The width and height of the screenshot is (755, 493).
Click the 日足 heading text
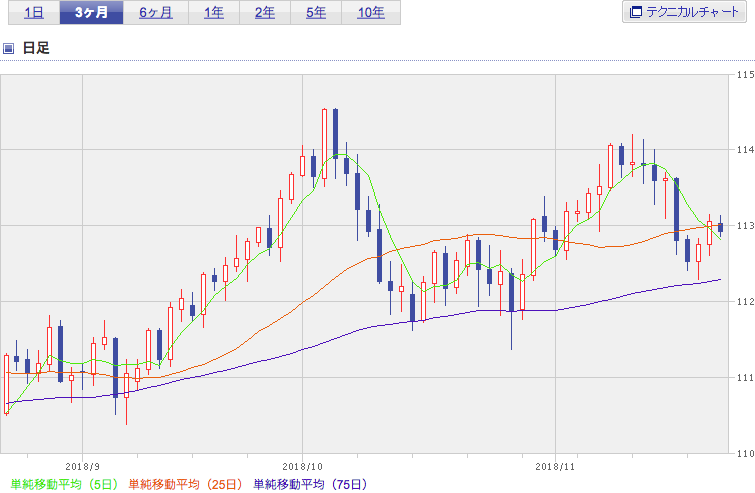[36, 48]
